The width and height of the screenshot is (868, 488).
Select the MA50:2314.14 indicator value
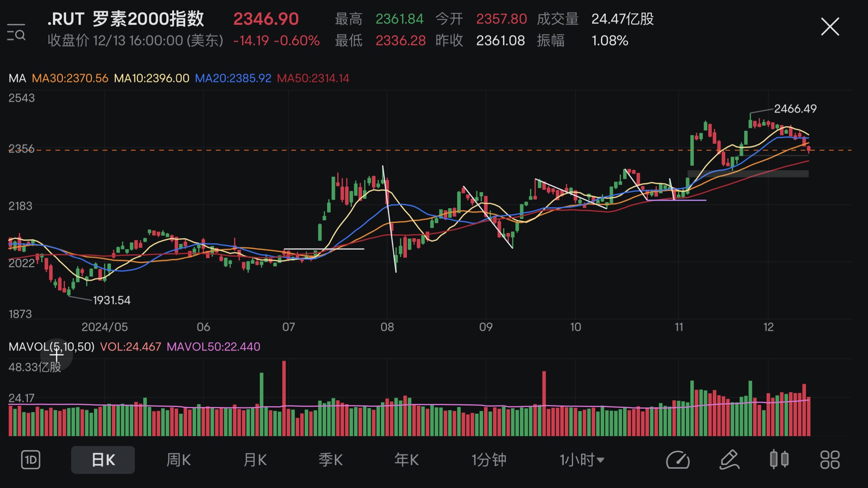(313, 78)
